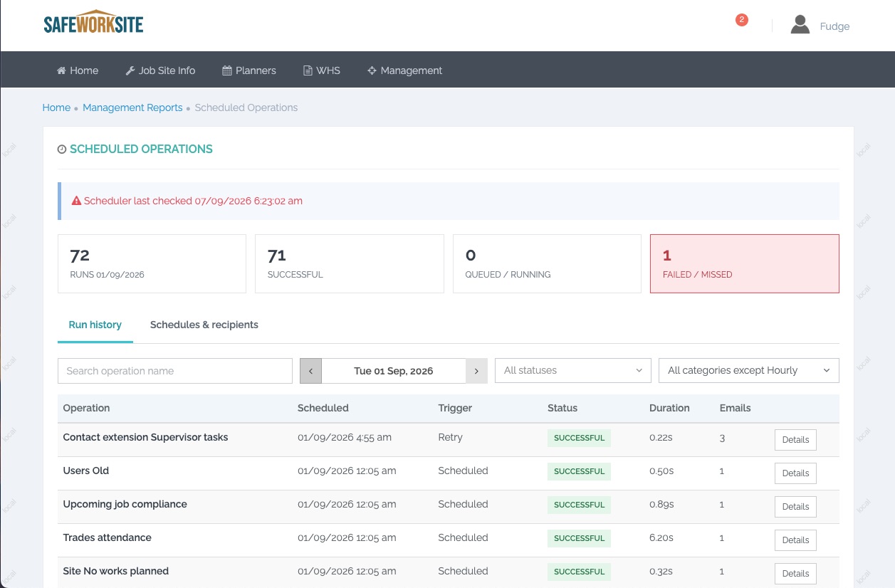Focus the Search operation name field
This screenshot has width=895, height=588.
point(175,371)
